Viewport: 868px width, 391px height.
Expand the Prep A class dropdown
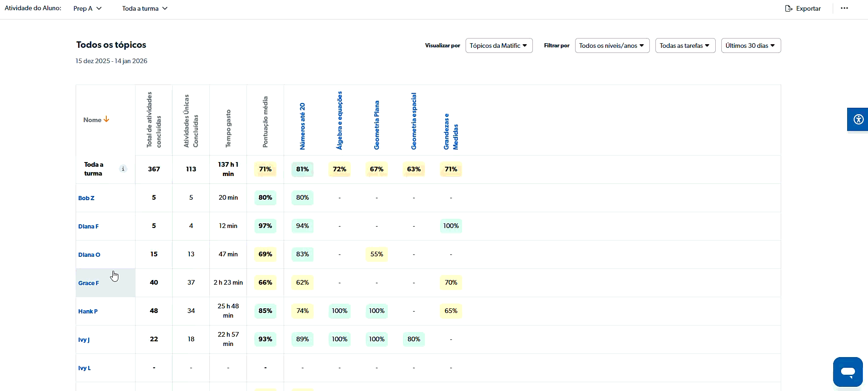click(87, 8)
